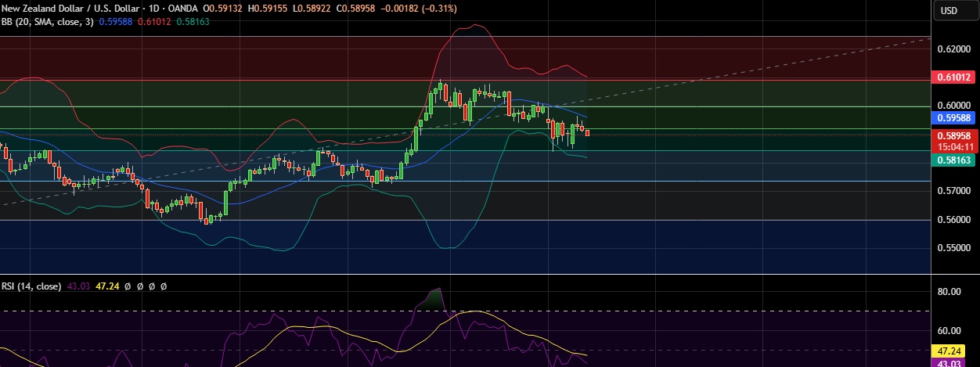The image size is (980, 367).
Task: Click the green 0.58163 lower band price label
Action: [x=953, y=160]
